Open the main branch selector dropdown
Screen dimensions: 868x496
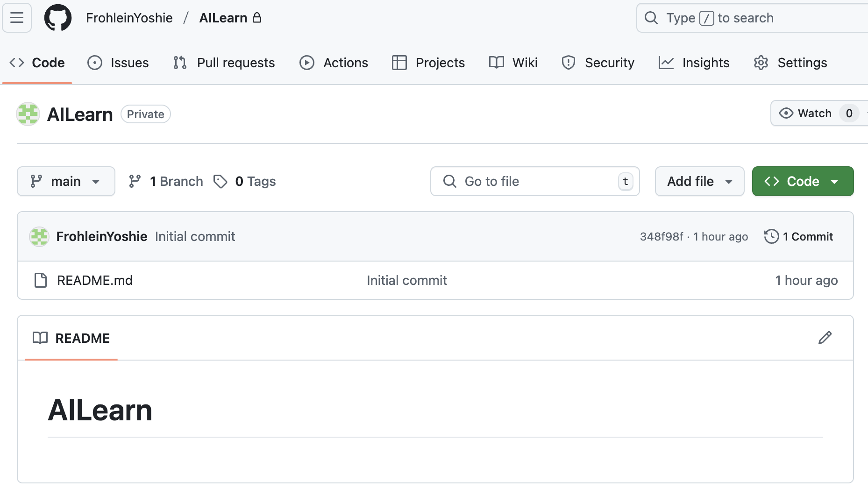pos(66,181)
